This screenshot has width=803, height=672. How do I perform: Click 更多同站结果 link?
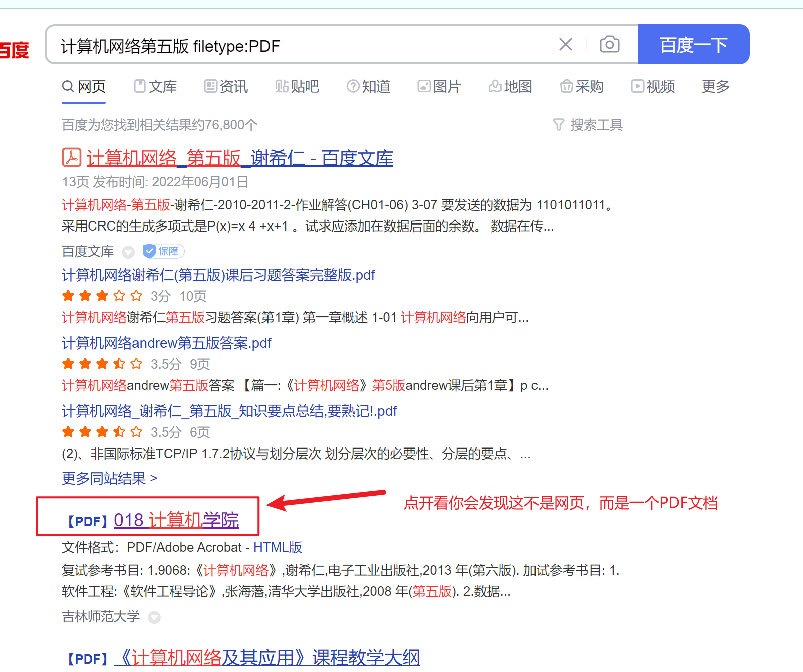pos(109,479)
